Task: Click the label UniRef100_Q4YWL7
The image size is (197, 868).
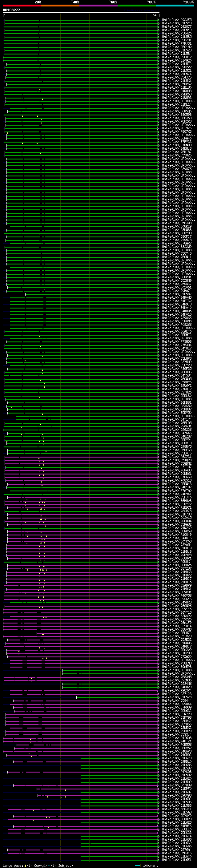Action: [x=177, y=349]
